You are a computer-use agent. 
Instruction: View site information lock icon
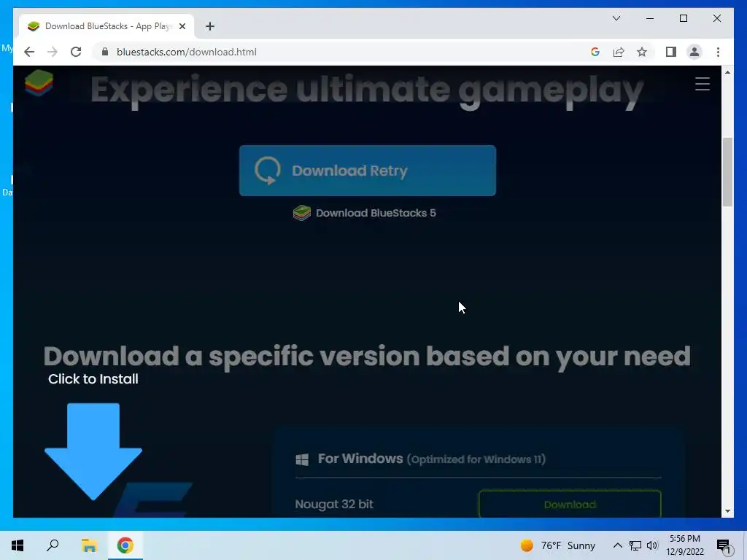(105, 52)
